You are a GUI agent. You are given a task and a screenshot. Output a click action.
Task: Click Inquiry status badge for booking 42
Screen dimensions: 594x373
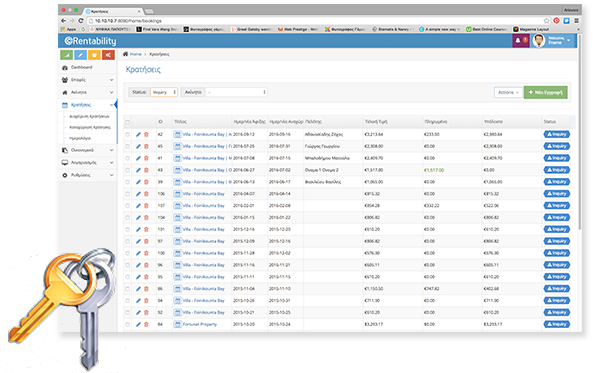coord(556,134)
